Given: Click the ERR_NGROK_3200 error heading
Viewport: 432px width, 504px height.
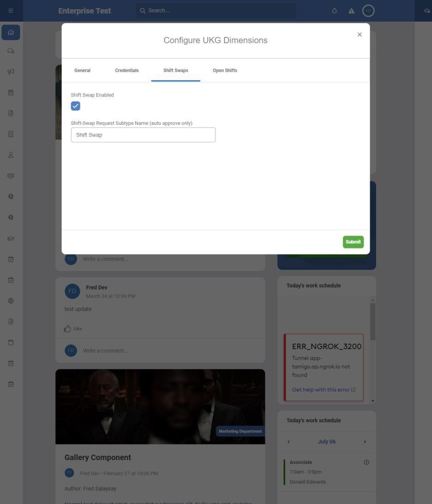Looking at the screenshot, I should pos(326,346).
